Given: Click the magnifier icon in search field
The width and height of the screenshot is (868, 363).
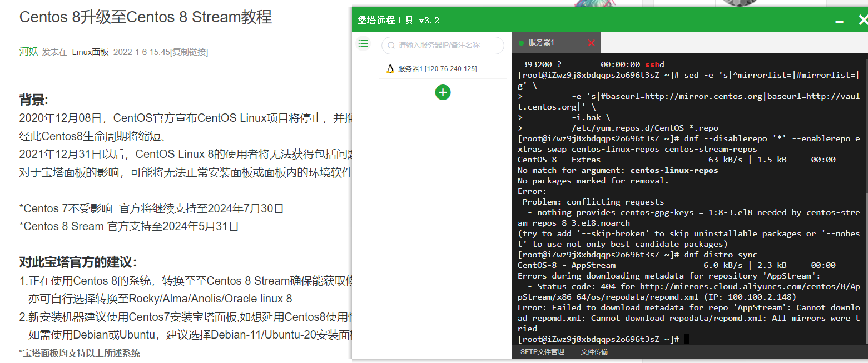Looking at the screenshot, I should (391, 46).
